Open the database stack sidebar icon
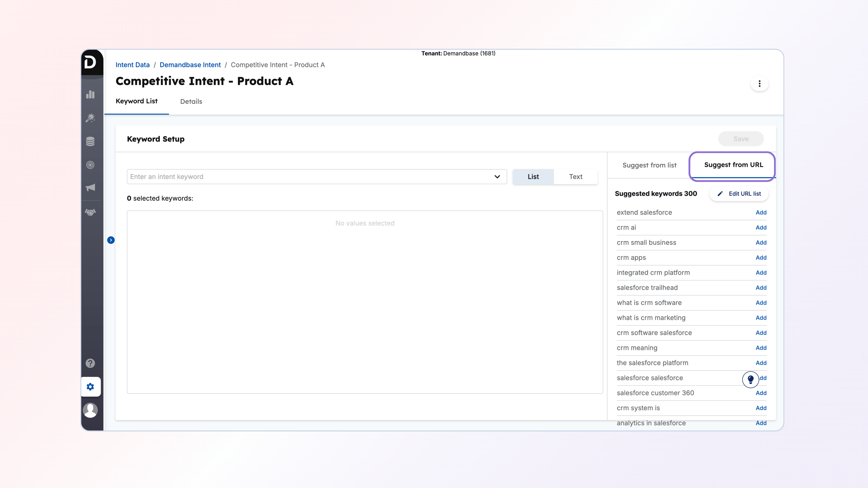Viewport: 868px width, 488px height. tap(90, 141)
